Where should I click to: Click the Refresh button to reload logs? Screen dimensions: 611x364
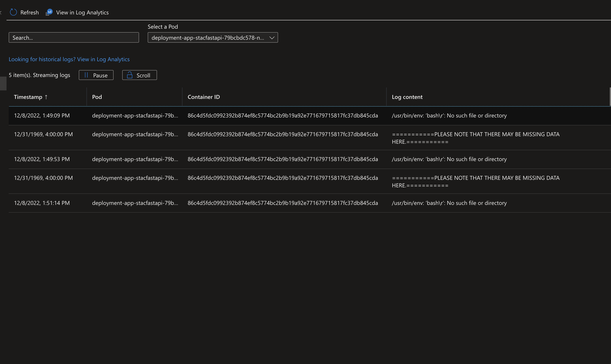pos(24,12)
